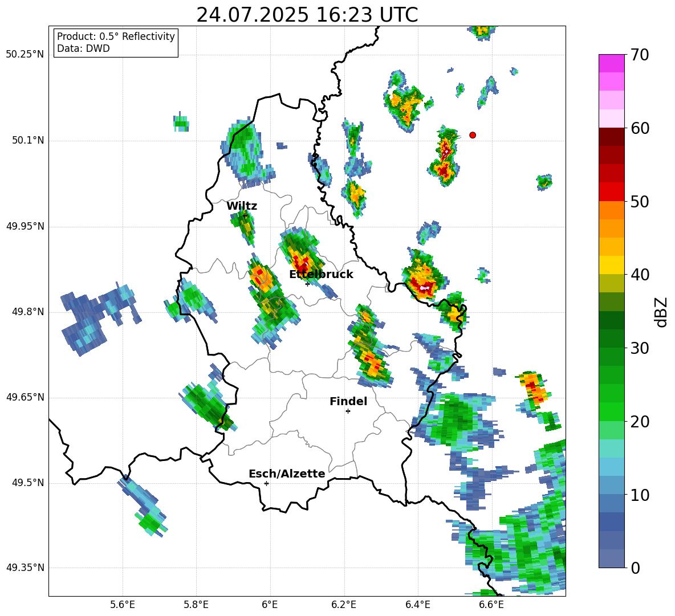Viewport: 675px width, 616px height.
Task: Click the 0 label on colorbar
Action: [x=635, y=568]
